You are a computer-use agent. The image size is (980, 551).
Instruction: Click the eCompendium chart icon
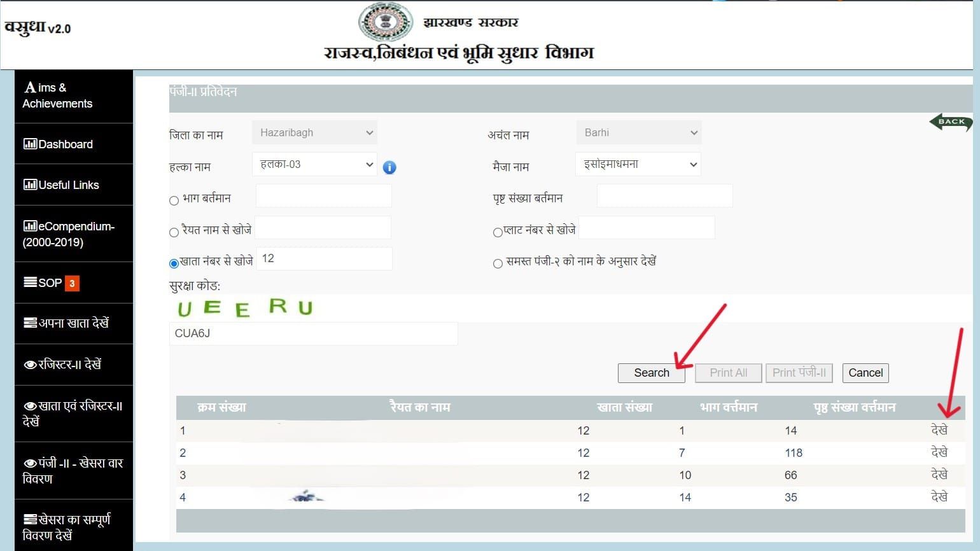[30, 226]
